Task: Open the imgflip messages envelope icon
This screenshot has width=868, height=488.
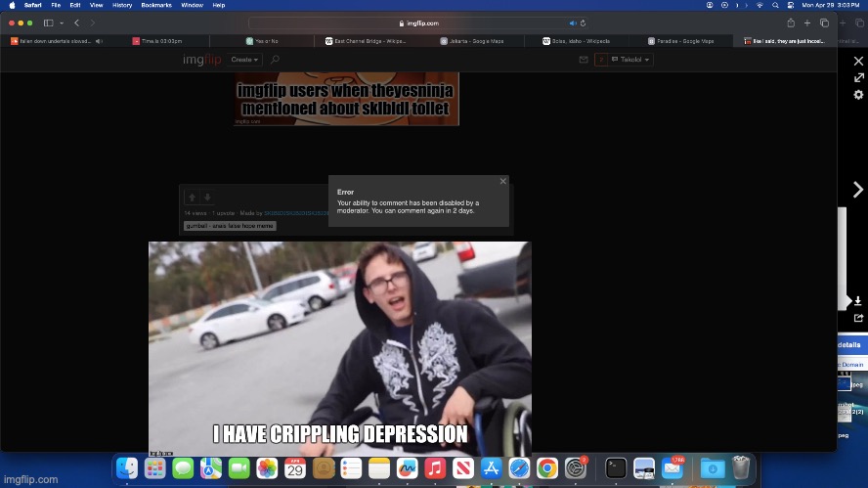Action: [x=584, y=60]
